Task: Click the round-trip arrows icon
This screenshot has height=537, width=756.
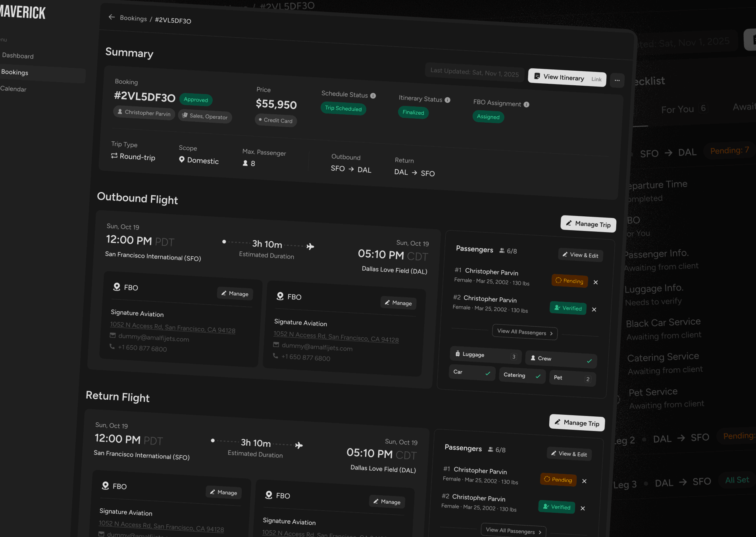Action: (114, 156)
